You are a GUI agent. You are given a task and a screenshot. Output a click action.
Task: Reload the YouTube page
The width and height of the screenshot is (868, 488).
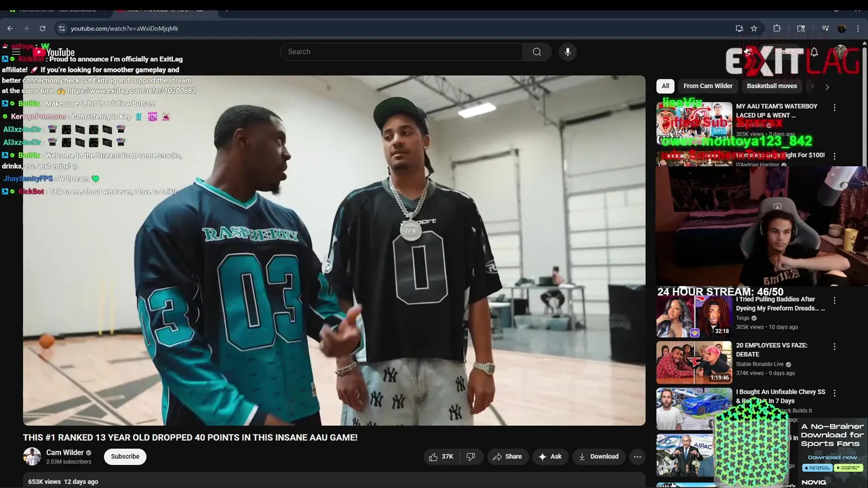(x=42, y=28)
